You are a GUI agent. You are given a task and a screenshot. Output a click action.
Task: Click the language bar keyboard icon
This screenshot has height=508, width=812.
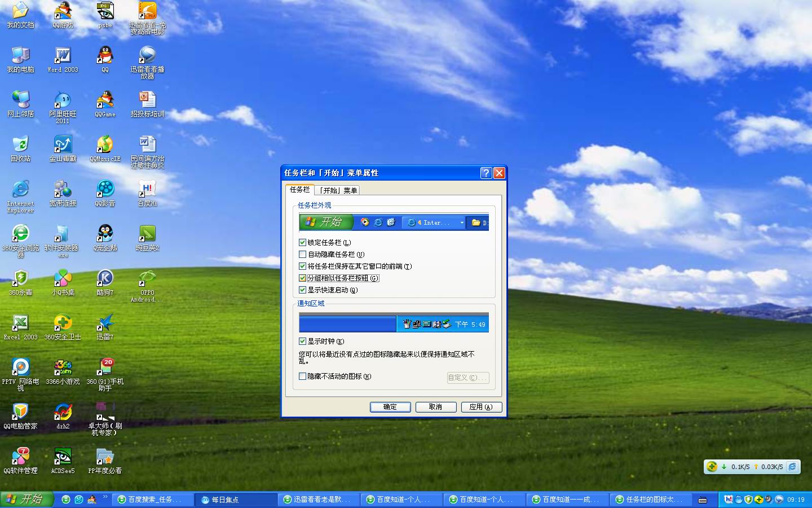pos(703,500)
